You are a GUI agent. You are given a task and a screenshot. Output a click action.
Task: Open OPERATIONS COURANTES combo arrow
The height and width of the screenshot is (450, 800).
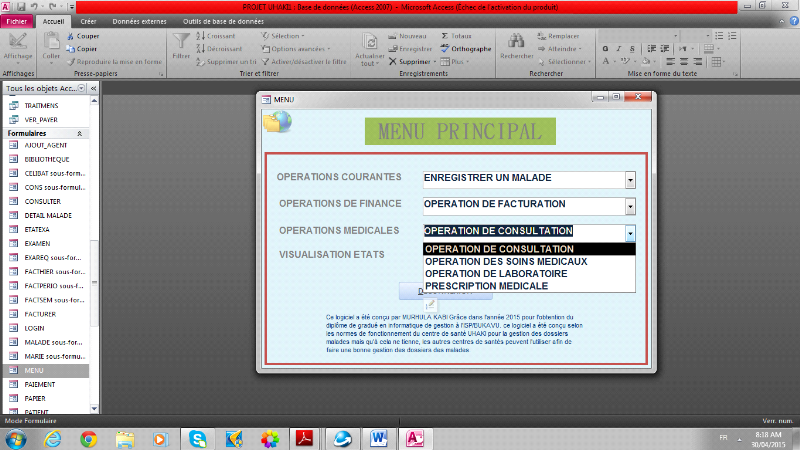[x=630, y=180]
